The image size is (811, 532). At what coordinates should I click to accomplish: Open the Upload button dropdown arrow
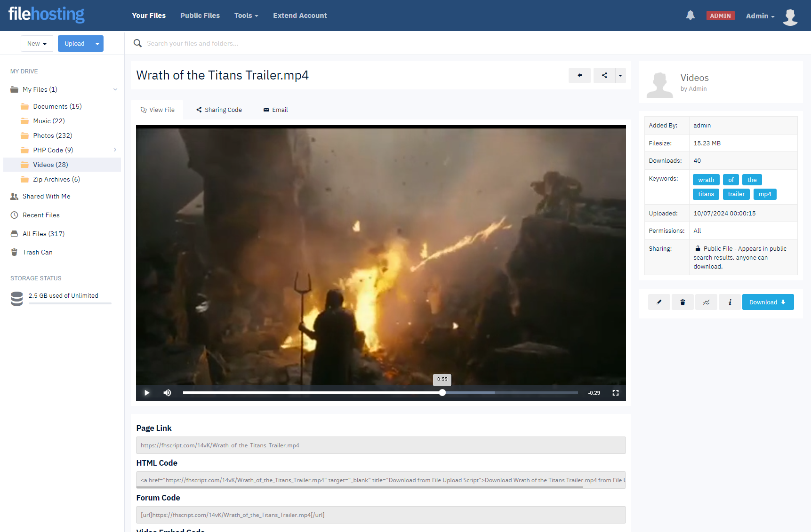coord(97,44)
